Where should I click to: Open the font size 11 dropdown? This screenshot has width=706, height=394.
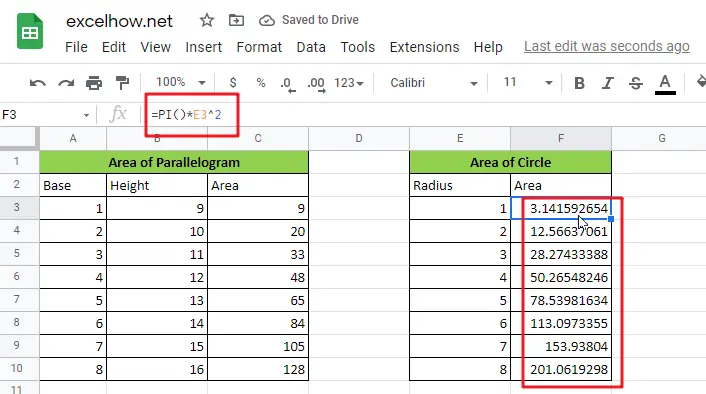pyautogui.click(x=528, y=82)
